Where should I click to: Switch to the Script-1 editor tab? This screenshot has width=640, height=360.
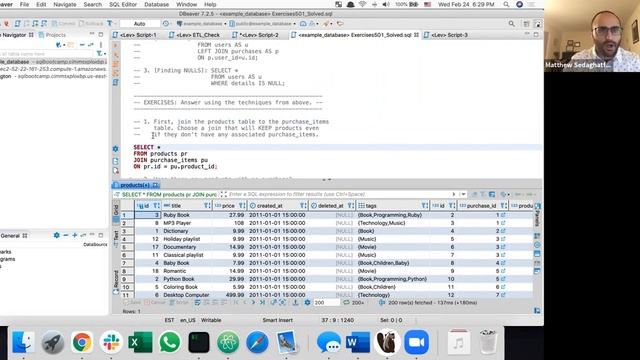(x=135, y=35)
